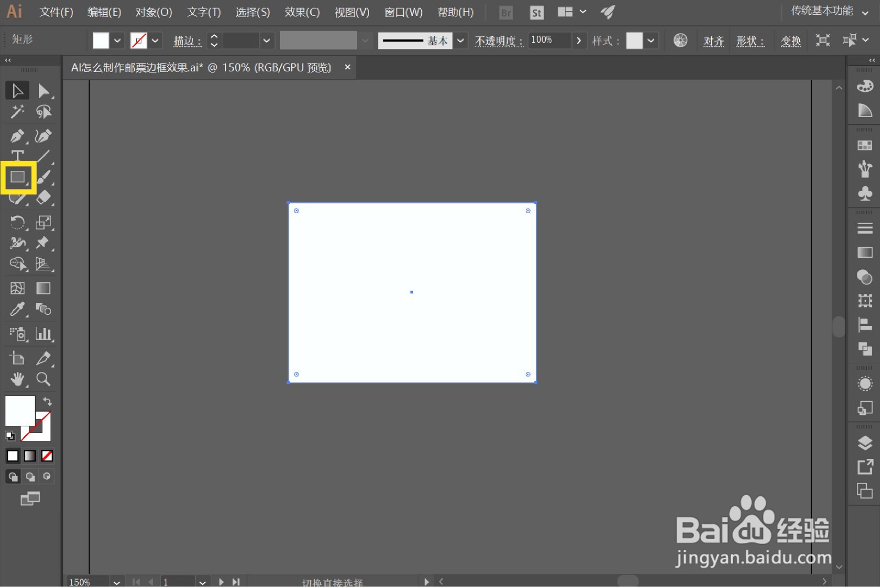Select the Selection tool arrow

pos(18,91)
